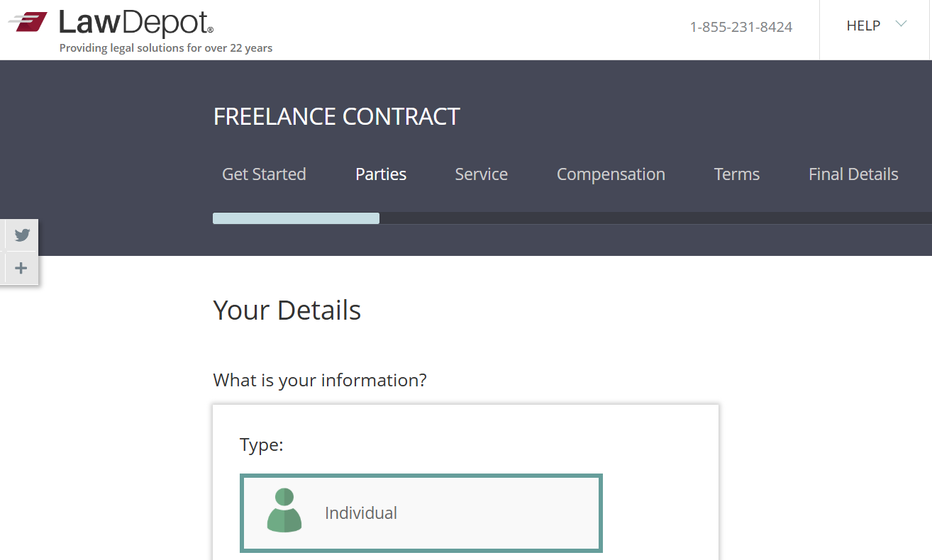
Task: Go to the Terms step
Action: 736,174
